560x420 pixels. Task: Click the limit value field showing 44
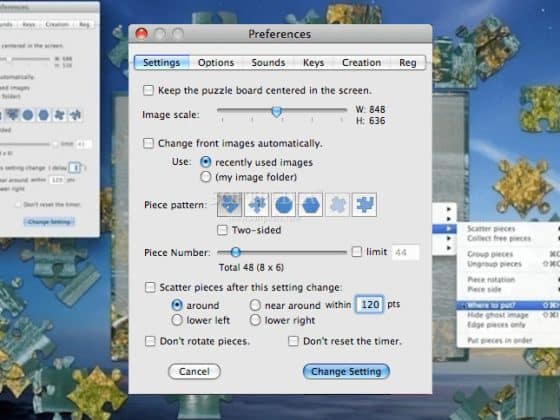click(405, 252)
